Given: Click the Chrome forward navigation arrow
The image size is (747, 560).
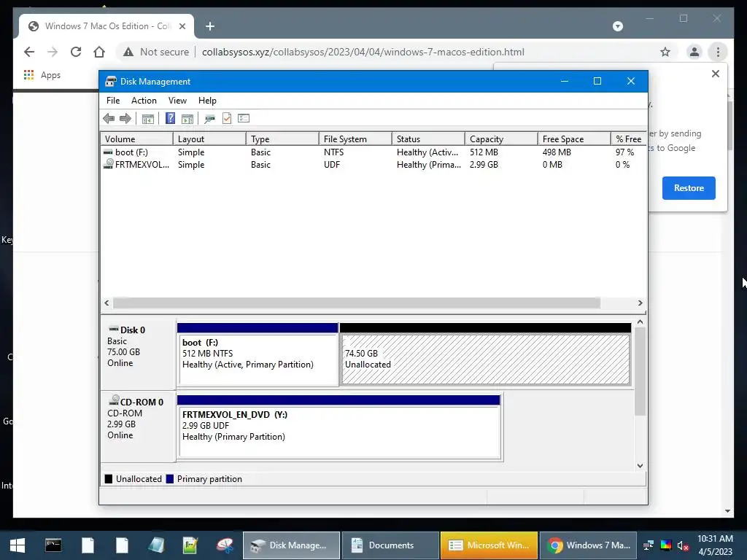Looking at the screenshot, I should [53, 52].
